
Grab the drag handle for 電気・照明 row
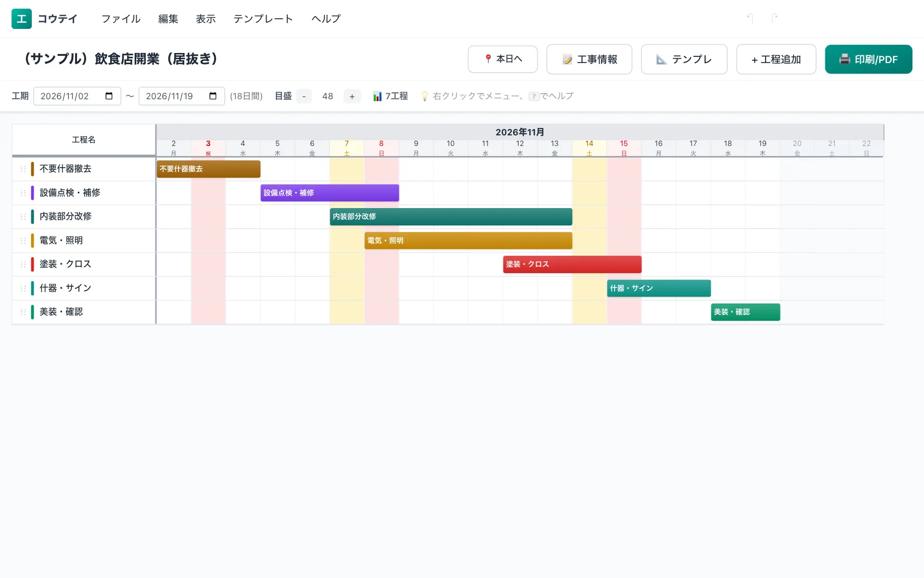(x=23, y=240)
